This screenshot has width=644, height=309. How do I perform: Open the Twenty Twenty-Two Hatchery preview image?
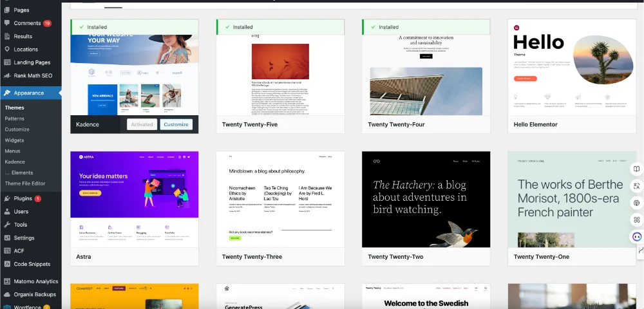click(426, 200)
